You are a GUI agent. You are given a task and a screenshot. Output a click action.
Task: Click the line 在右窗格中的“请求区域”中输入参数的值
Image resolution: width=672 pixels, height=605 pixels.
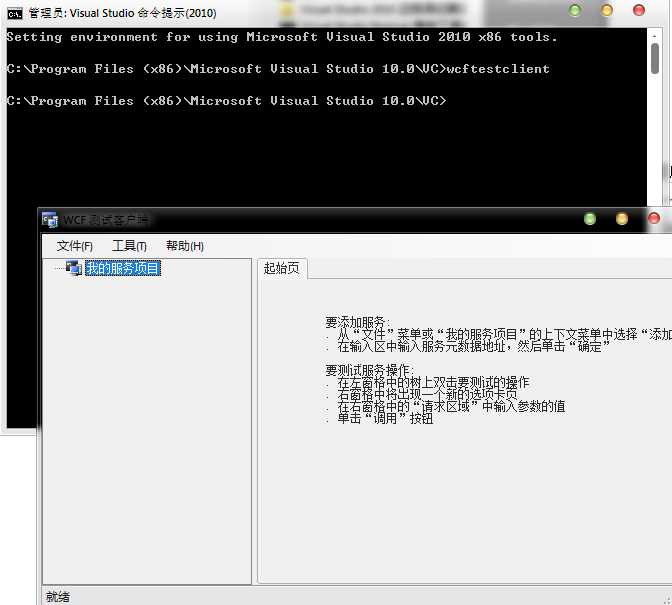click(x=451, y=406)
